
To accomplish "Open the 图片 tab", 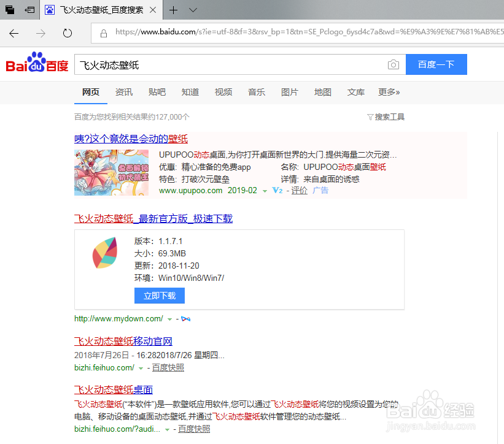I will click(x=289, y=92).
